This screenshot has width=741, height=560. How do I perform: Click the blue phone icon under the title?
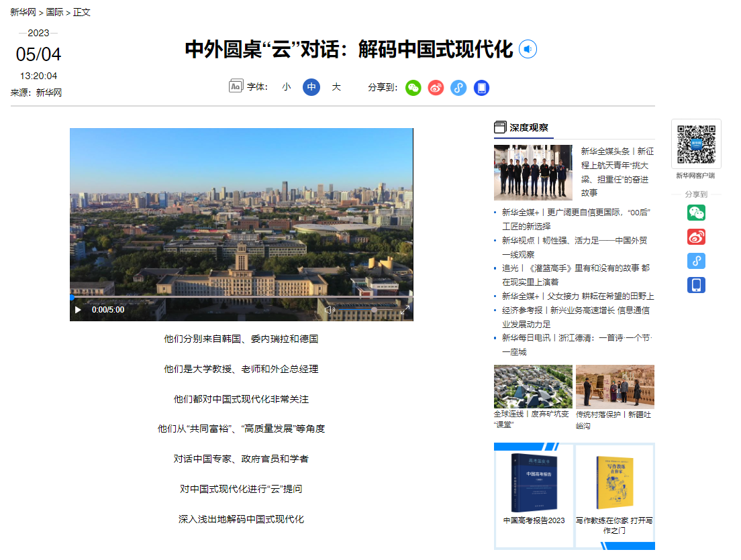click(x=481, y=88)
